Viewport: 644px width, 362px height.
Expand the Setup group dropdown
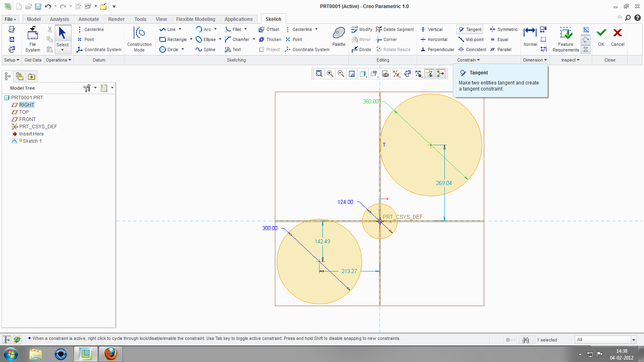pos(12,60)
